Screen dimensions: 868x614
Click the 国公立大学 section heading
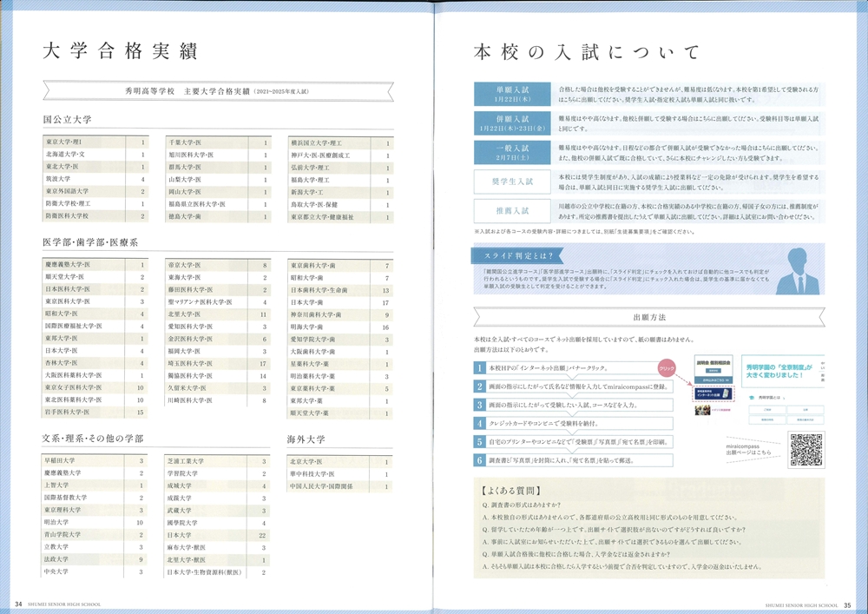[68, 120]
